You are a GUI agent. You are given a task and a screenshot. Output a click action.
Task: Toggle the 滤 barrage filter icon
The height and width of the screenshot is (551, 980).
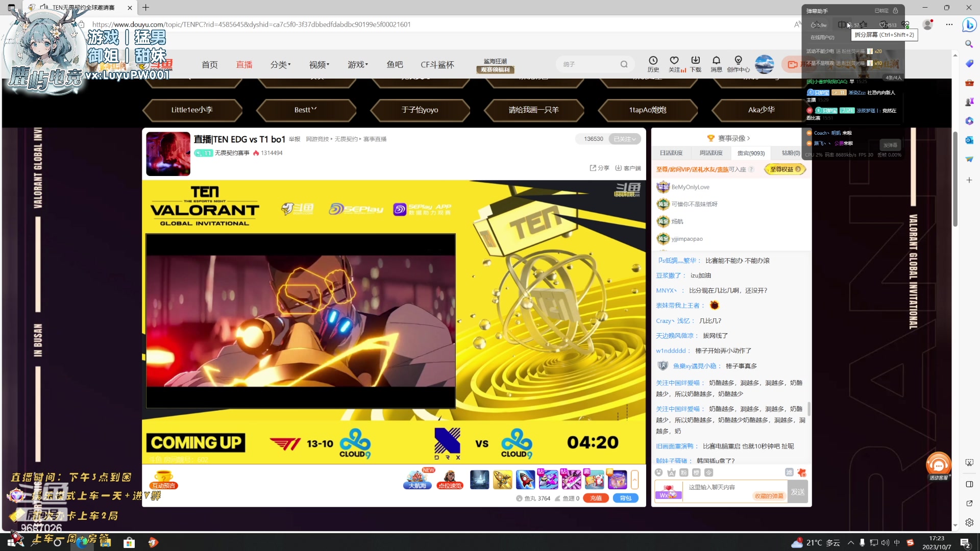point(789,472)
